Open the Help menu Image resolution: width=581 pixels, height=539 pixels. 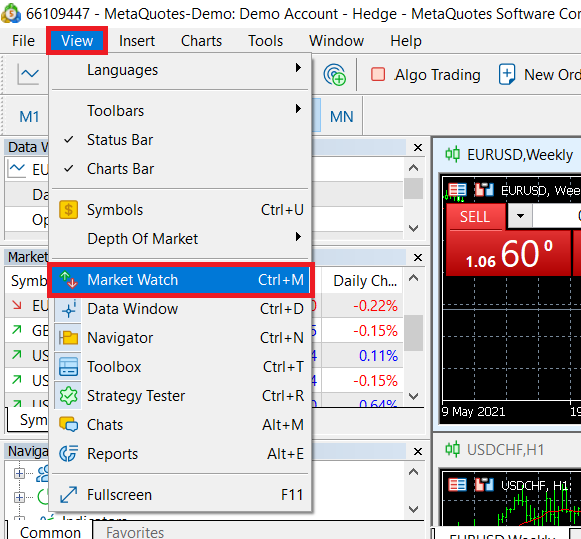click(x=406, y=41)
